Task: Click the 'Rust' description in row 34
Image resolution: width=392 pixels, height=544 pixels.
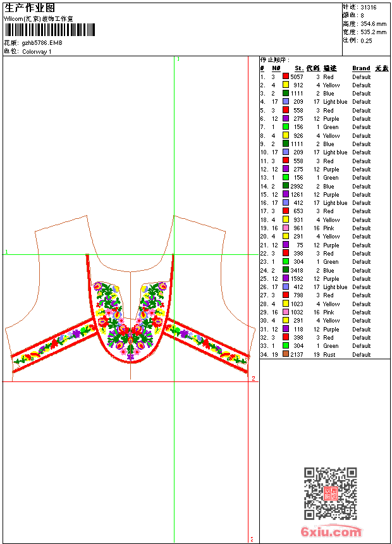Action: 329,355
